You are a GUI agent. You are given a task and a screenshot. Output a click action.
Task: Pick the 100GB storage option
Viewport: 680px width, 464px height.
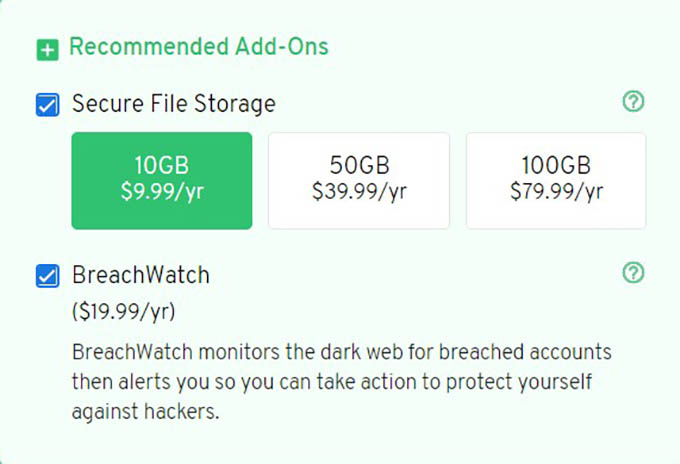(x=556, y=180)
